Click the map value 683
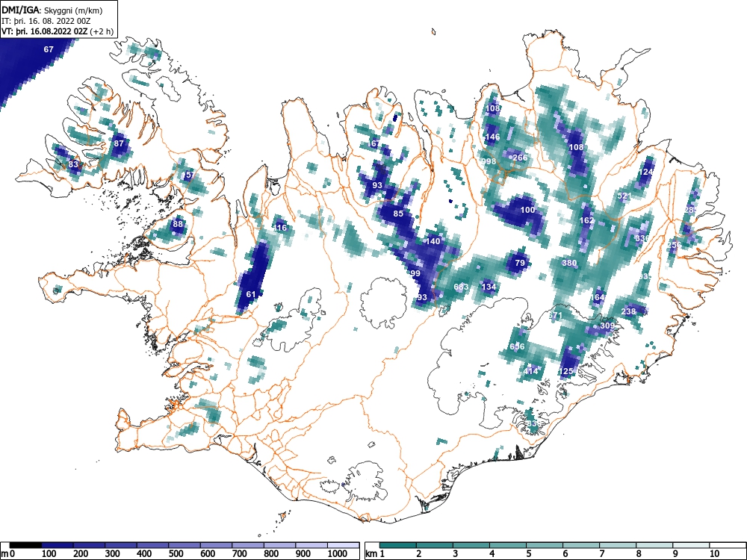Viewport: 747px width, 560px height. click(x=461, y=287)
